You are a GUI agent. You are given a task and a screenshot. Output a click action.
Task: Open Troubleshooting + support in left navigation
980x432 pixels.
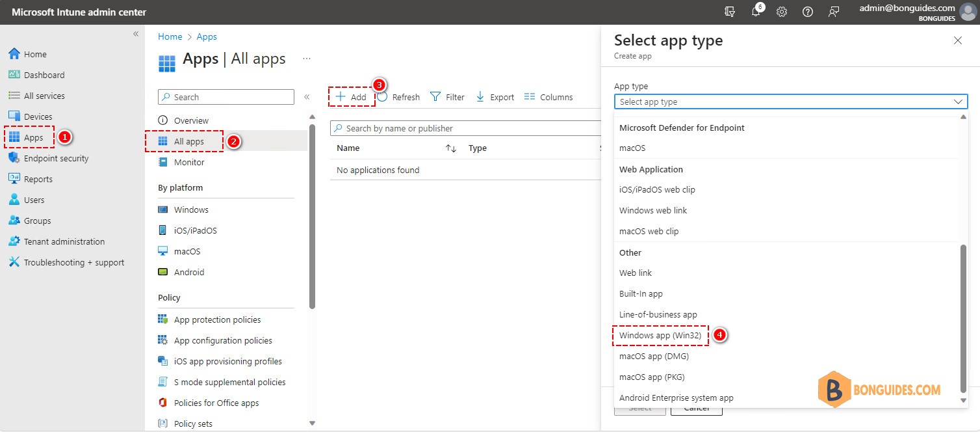point(73,262)
